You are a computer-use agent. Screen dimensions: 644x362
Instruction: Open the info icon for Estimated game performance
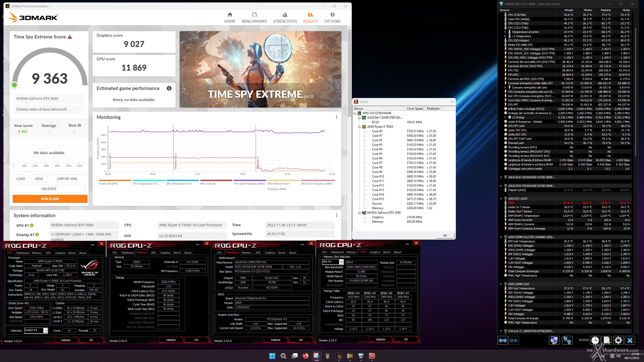169,88
